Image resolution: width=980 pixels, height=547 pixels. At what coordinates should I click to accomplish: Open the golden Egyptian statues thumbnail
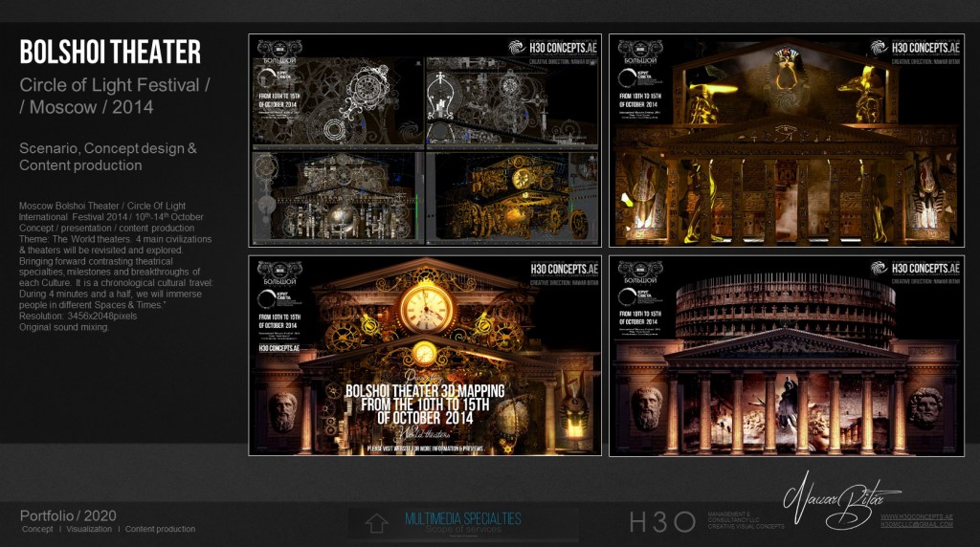point(786,140)
